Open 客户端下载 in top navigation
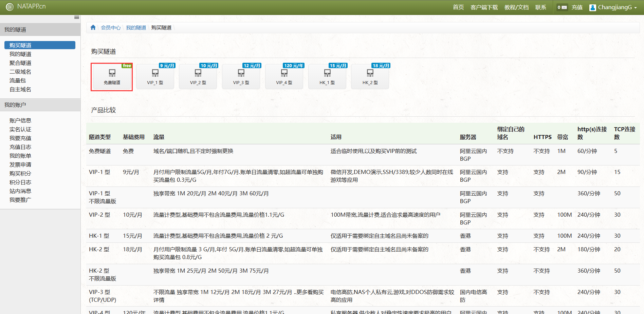644x314 pixels. (x=484, y=7)
